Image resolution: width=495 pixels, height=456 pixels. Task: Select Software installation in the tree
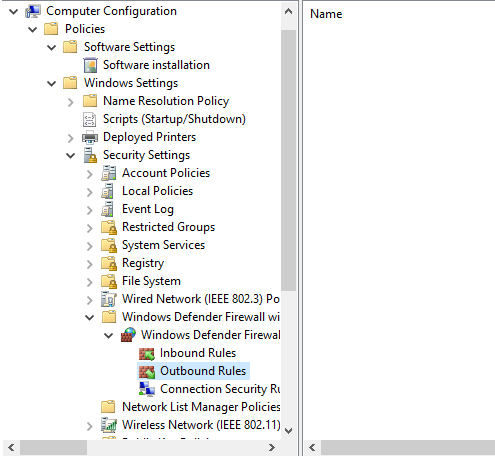pyautogui.click(x=156, y=65)
